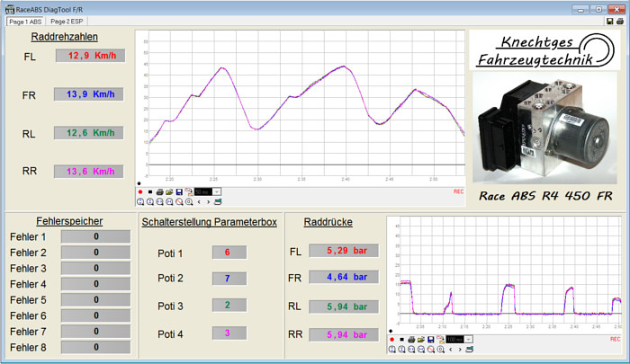
Task: Click the Poti 4 value box
Action: coord(229,333)
